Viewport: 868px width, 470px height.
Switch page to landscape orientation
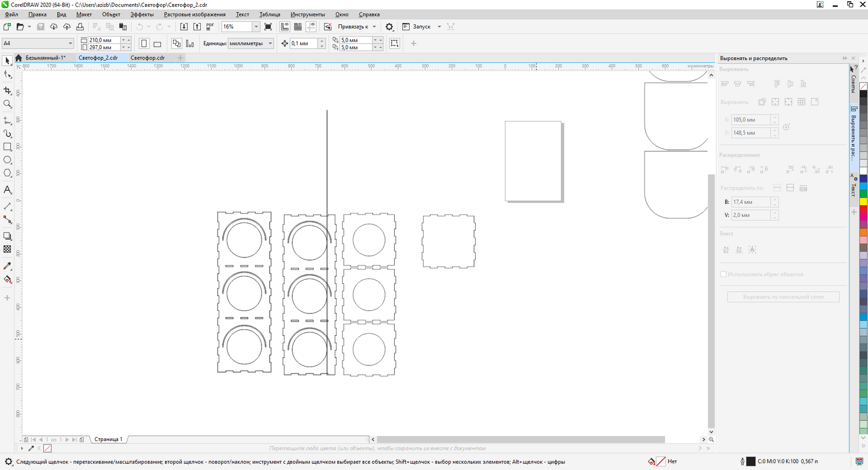pos(157,43)
